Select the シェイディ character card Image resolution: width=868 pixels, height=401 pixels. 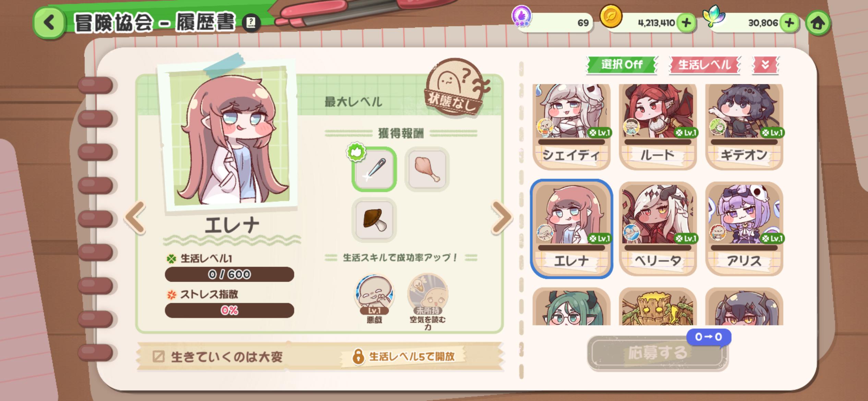[x=571, y=127]
